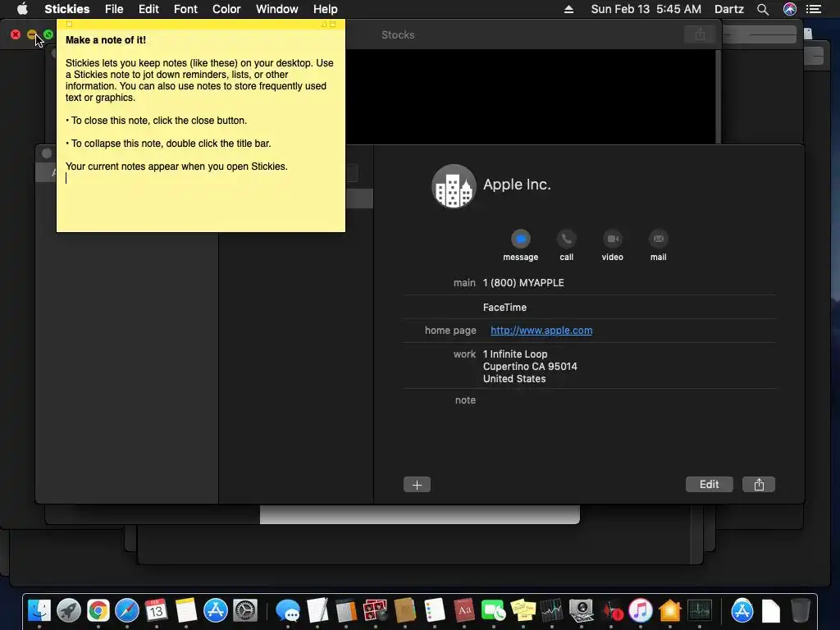This screenshot has height=630, width=840.
Task: Open the Color menu
Action: (226, 9)
